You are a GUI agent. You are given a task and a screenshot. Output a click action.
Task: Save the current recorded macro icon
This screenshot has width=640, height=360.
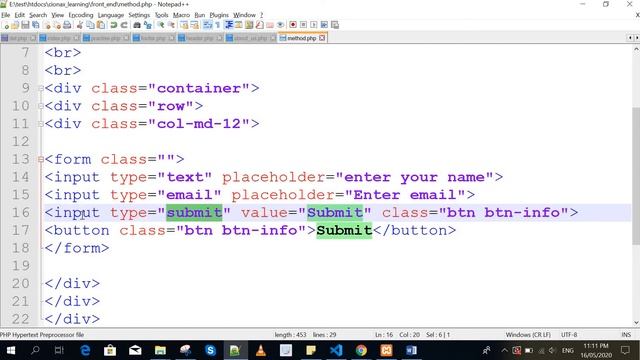coord(335,25)
